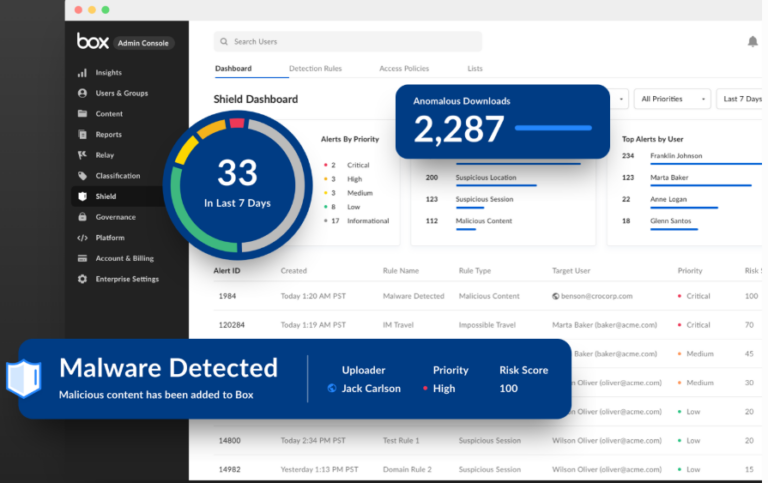
Task: Open Insights bar chart icon in sidebar
Action: pyautogui.click(x=82, y=72)
